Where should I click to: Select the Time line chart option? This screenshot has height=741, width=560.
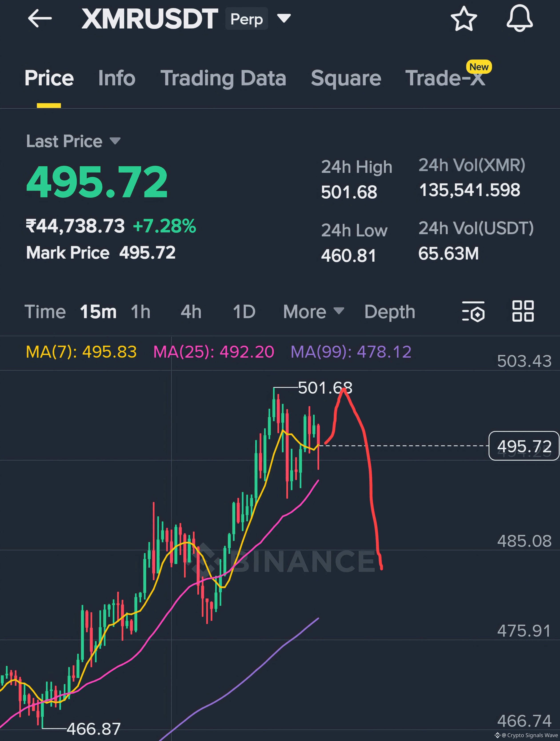(x=45, y=312)
